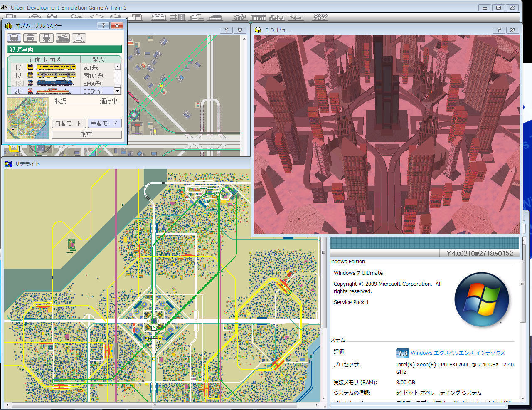Click the Windows 7 Ultimate text

(358, 273)
